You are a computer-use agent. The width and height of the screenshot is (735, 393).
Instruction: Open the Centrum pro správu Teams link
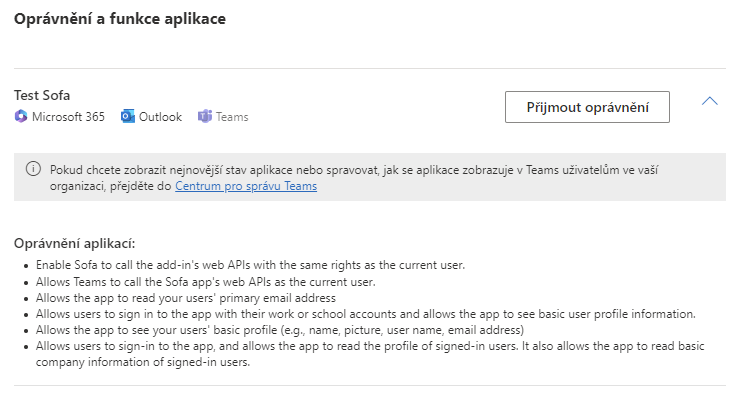click(x=246, y=186)
